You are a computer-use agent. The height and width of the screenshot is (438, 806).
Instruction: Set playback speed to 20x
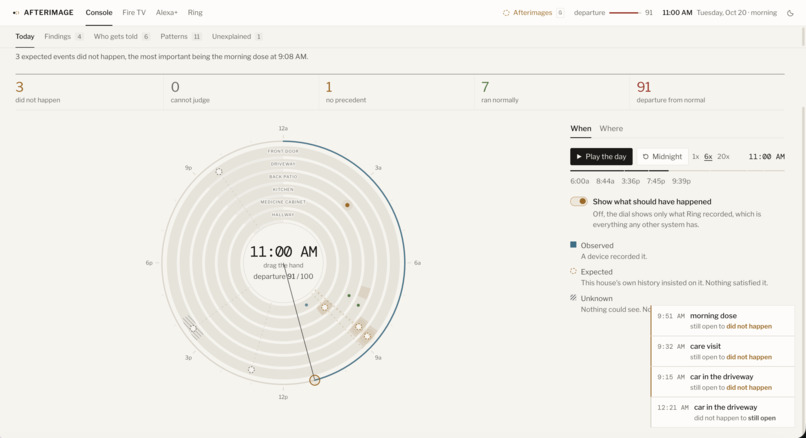pyautogui.click(x=723, y=156)
